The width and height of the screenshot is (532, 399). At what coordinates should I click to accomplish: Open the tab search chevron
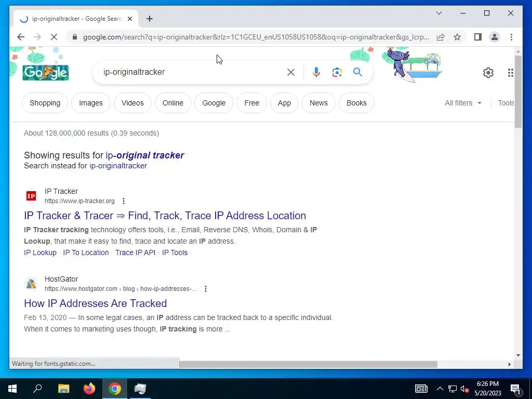click(x=439, y=13)
